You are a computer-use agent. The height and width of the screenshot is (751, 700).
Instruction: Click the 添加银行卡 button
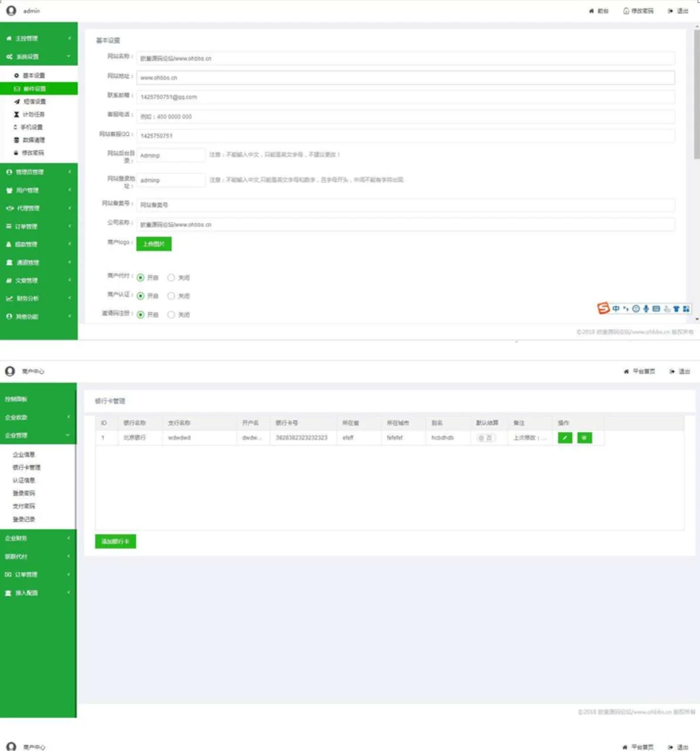[x=115, y=541]
